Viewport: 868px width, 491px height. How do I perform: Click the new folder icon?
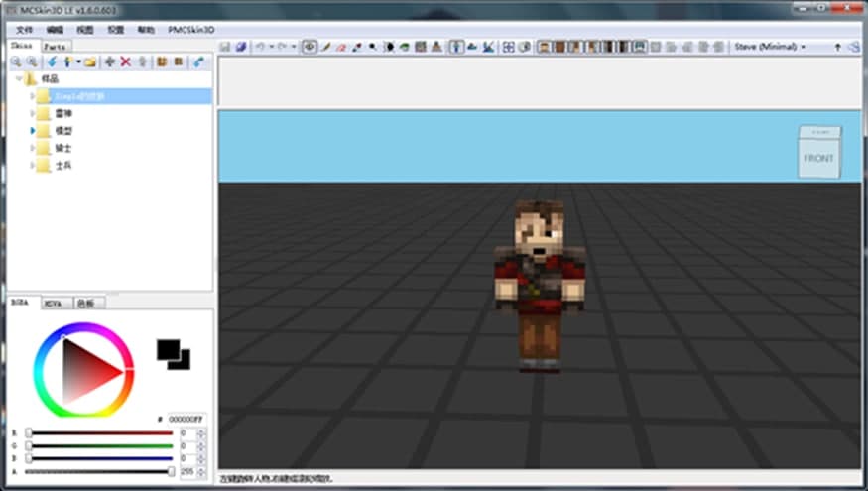(90, 62)
